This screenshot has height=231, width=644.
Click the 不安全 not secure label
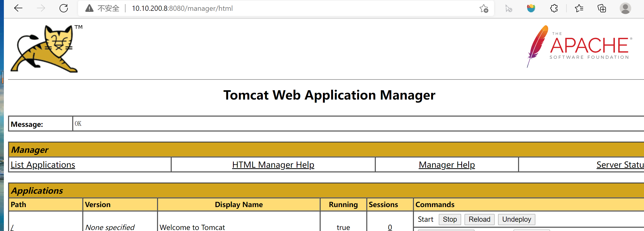[x=108, y=8]
